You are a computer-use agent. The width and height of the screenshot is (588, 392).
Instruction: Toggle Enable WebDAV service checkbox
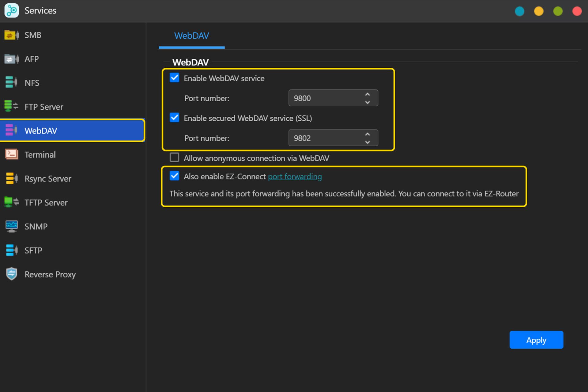pyautogui.click(x=174, y=78)
